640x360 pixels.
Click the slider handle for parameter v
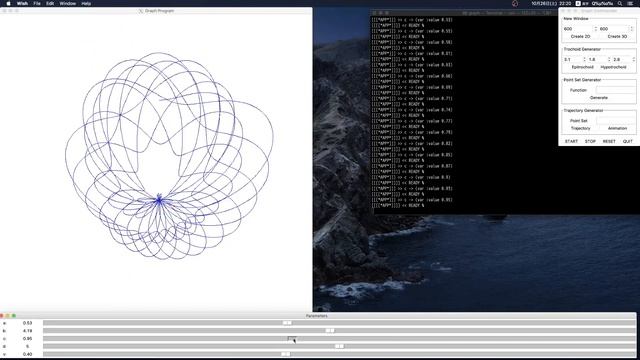(x=286, y=354)
